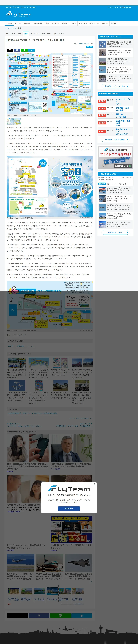Open the イベント tab in the main navigation

click(x=18, y=23)
